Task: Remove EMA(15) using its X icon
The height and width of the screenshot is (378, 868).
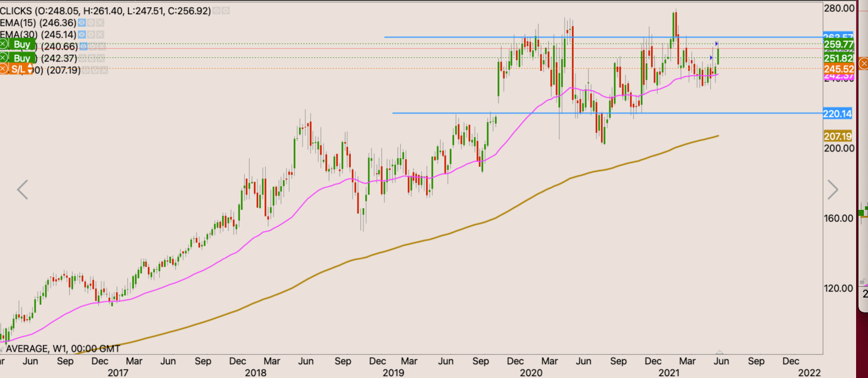Action: pyautogui.click(x=99, y=22)
